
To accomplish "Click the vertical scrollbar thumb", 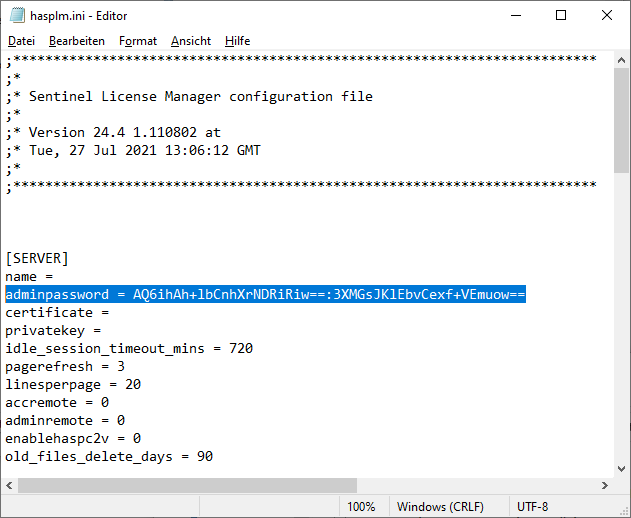I will [621, 121].
